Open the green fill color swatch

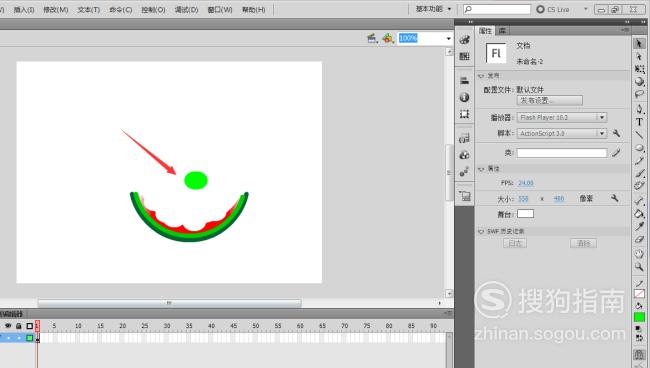pyautogui.click(x=639, y=317)
